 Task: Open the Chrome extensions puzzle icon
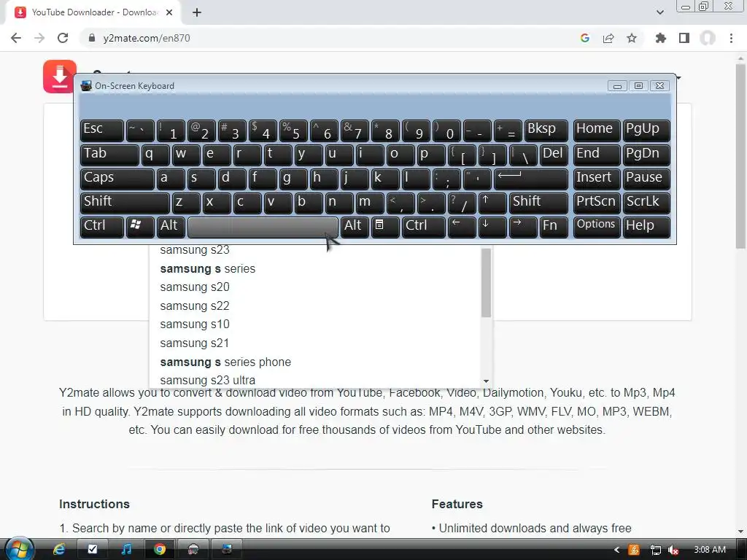pyautogui.click(x=660, y=38)
